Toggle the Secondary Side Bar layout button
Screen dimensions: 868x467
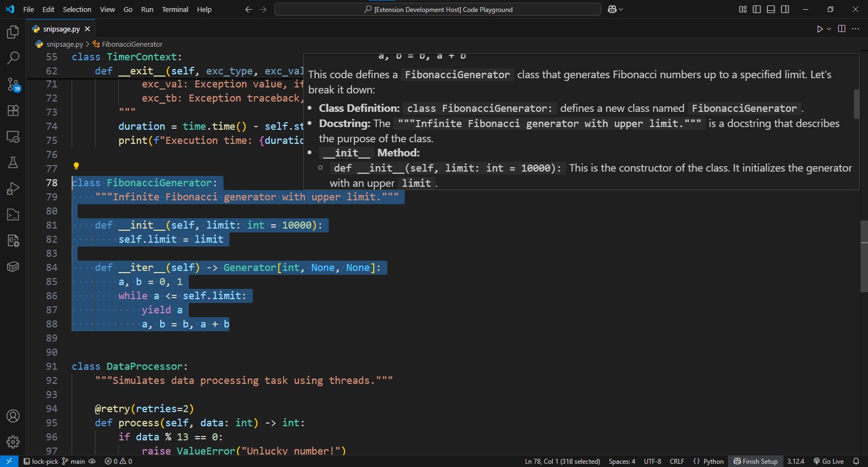click(x=785, y=9)
